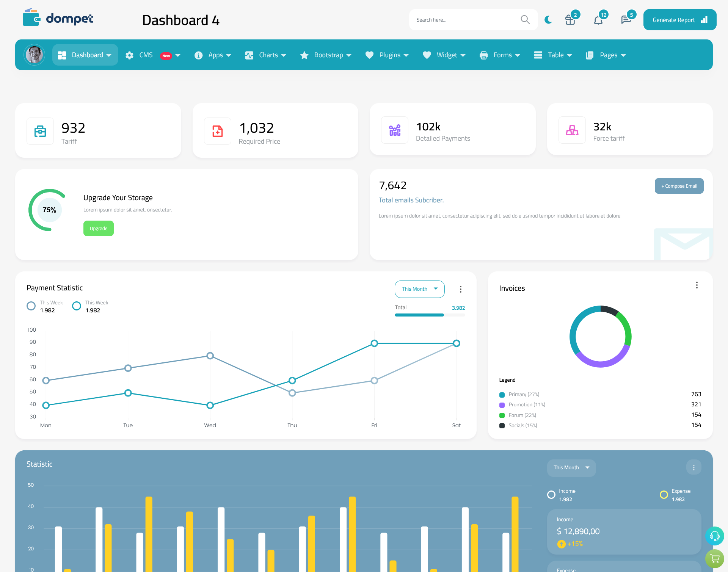
Task: Drag the circular storage usage progress indicator
Action: (49, 210)
